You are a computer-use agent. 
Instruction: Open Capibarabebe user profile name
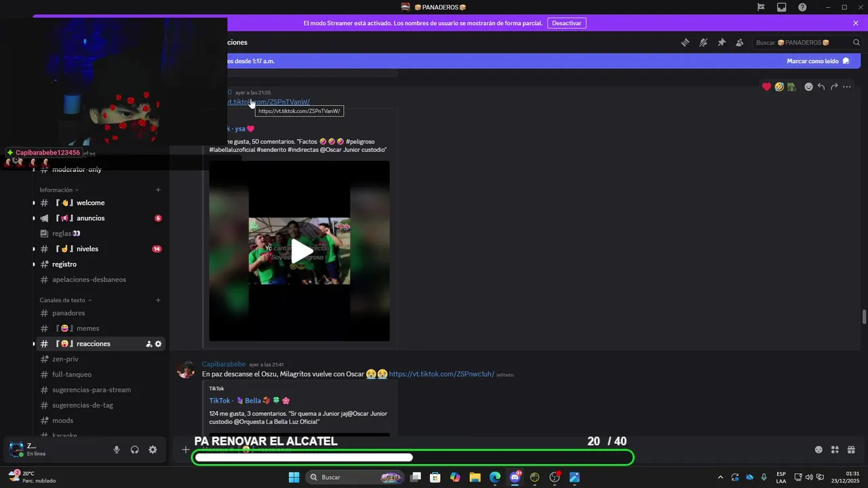(224, 364)
